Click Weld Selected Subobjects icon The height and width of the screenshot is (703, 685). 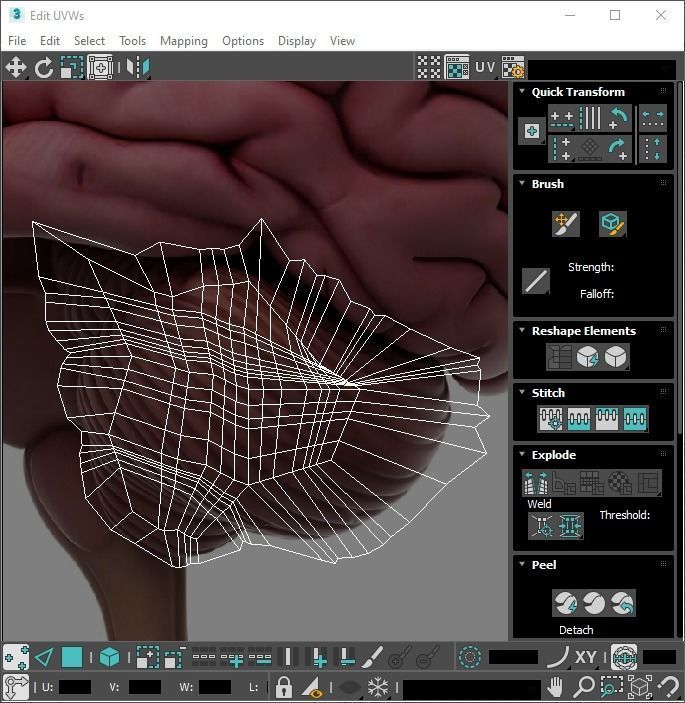(x=570, y=525)
